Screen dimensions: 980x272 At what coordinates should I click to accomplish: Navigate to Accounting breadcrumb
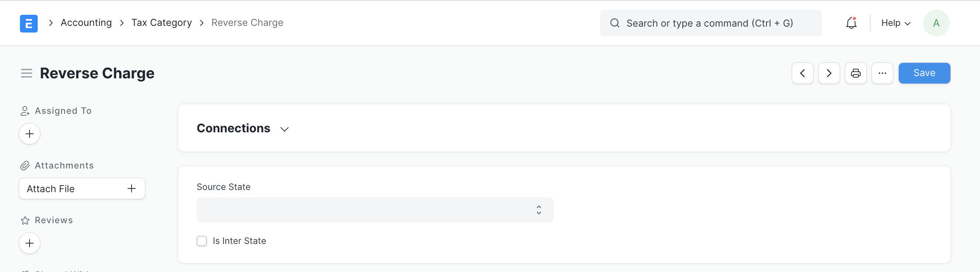pos(86,23)
